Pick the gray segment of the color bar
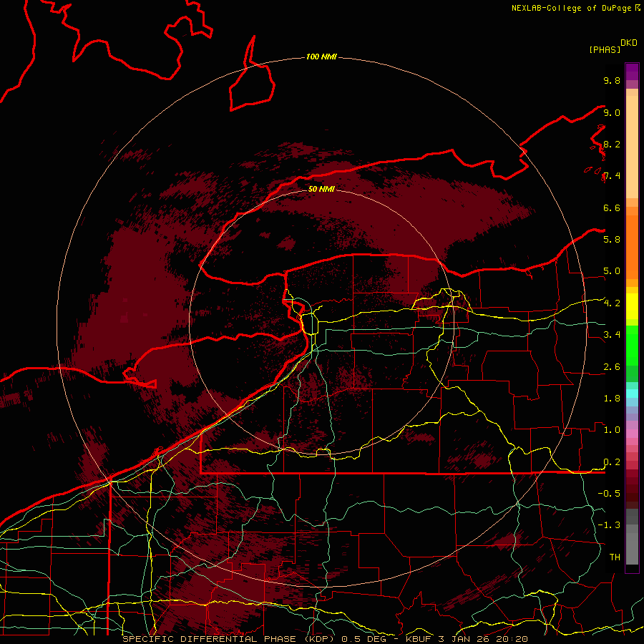Image resolution: width=644 pixels, height=644 pixels. 632,537
